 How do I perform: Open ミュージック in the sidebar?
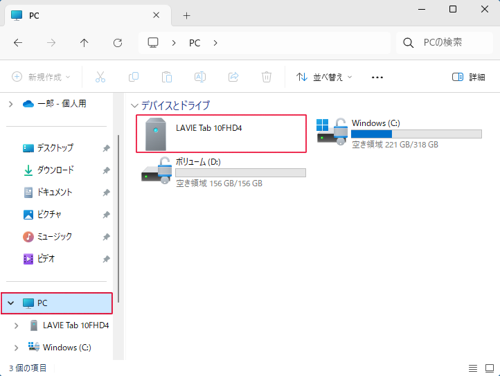54,237
